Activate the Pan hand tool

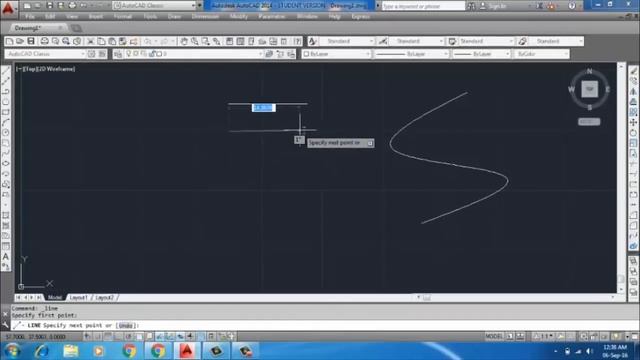[184, 41]
